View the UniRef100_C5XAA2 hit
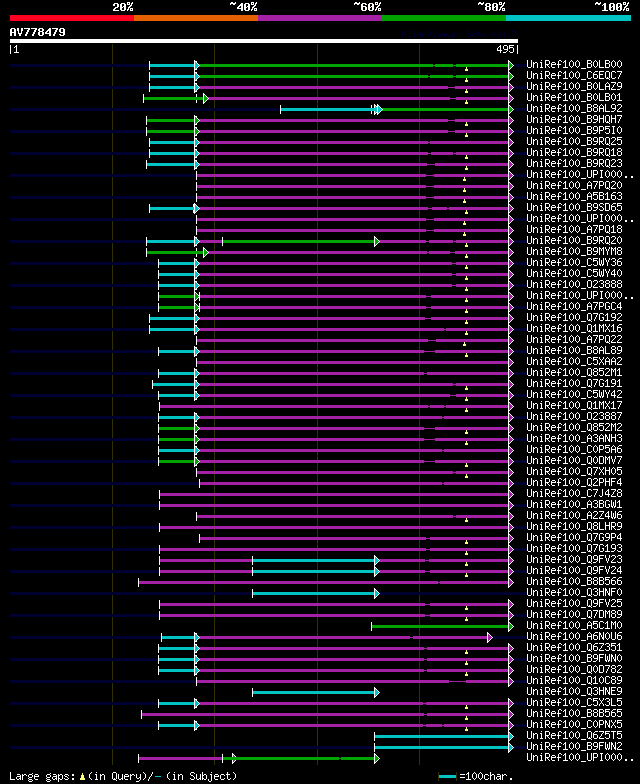 (x=574, y=362)
